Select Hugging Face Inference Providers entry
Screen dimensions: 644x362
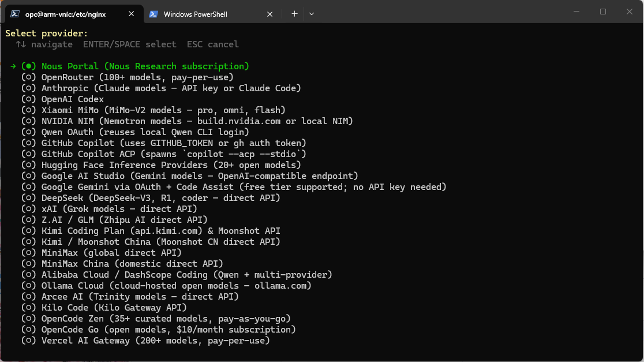pos(171,165)
